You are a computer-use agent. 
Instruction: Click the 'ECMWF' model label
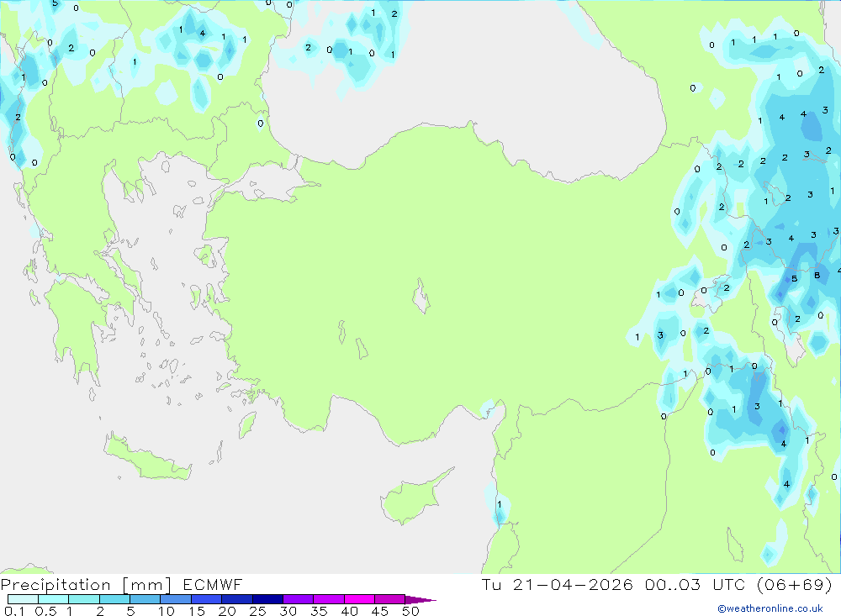(213, 585)
